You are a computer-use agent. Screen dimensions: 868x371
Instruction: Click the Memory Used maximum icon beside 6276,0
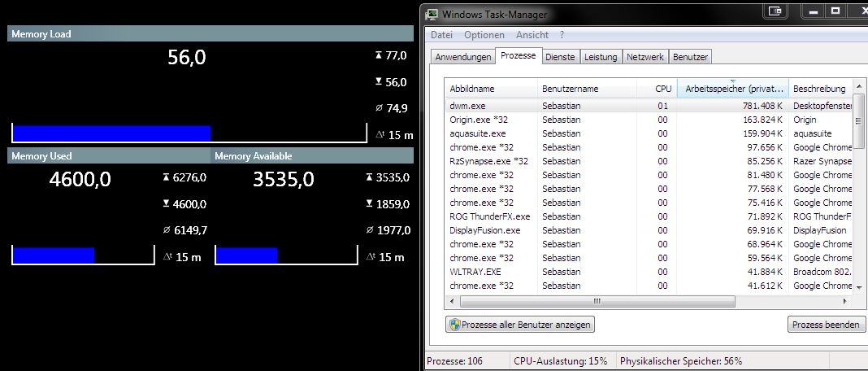166,177
